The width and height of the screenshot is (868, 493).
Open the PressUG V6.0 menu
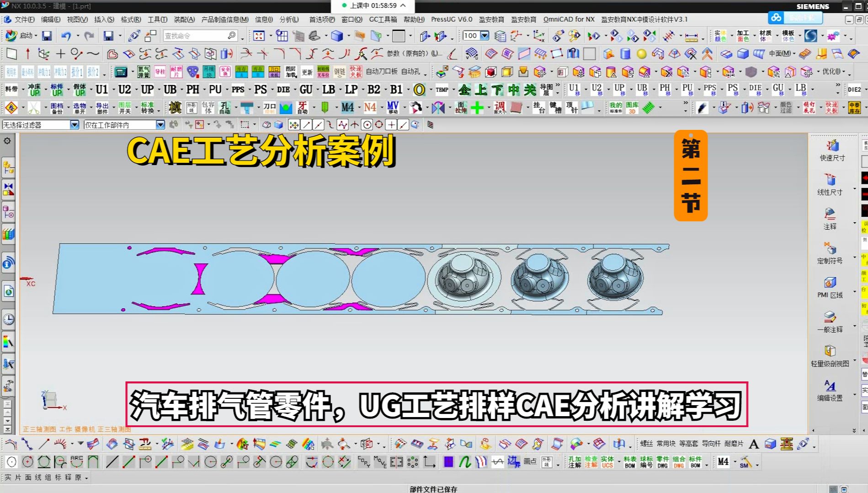(452, 20)
